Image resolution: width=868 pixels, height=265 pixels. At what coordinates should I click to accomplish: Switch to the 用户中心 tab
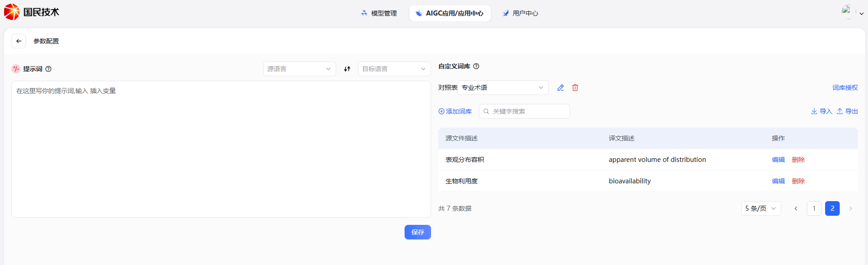520,13
